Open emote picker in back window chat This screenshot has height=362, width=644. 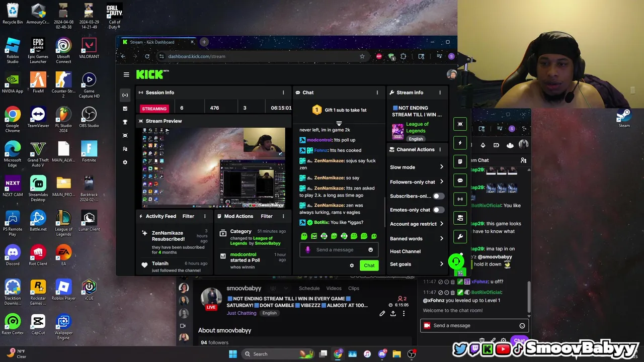tap(522, 326)
